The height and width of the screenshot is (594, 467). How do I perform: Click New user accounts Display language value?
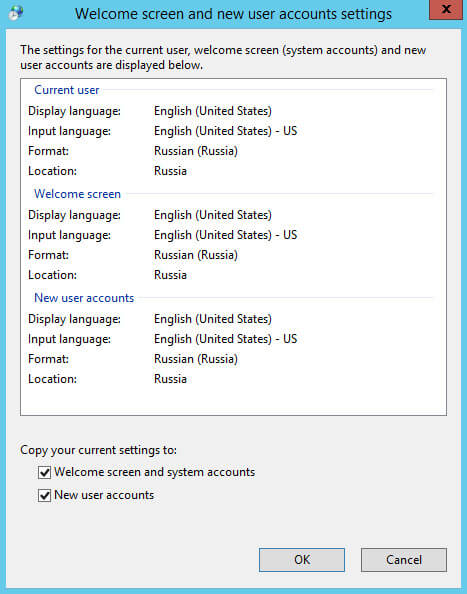click(213, 319)
